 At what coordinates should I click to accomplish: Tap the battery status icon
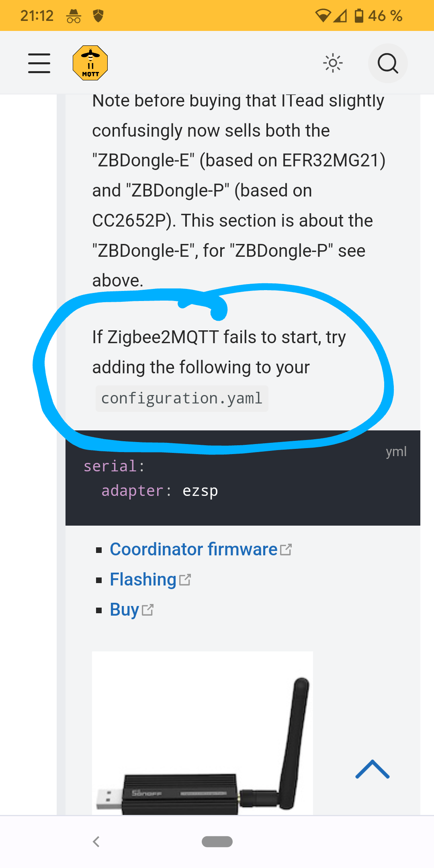point(359,16)
